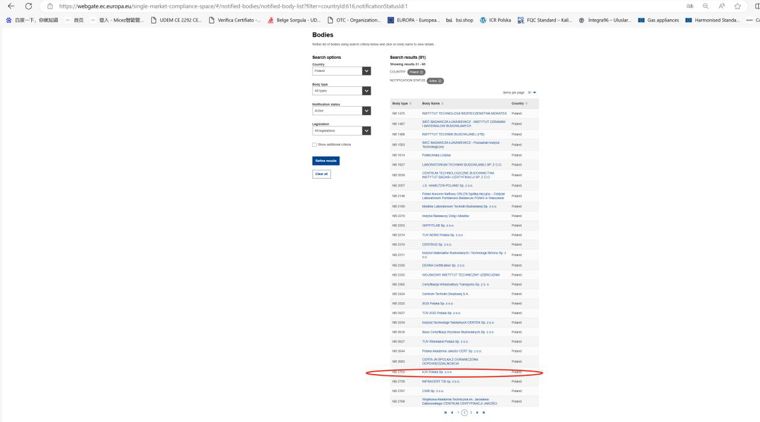
Task: Add page to favorites with star icon
Action: point(737,6)
